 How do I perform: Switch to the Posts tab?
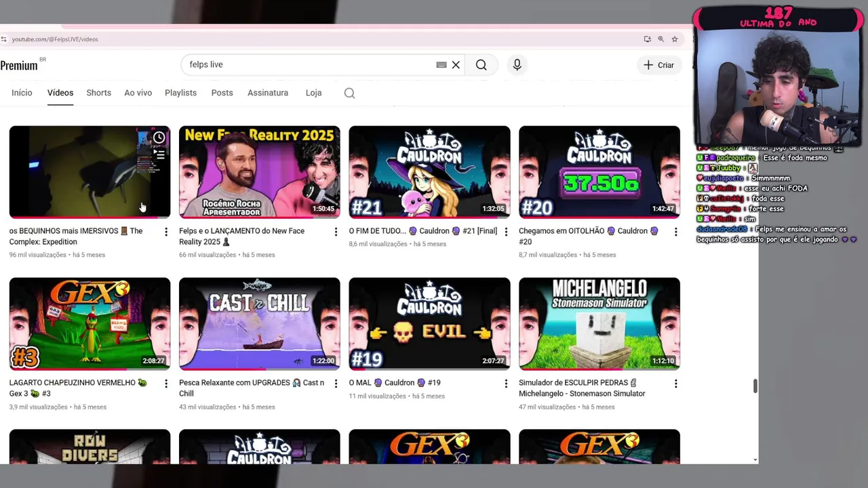click(x=222, y=93)
